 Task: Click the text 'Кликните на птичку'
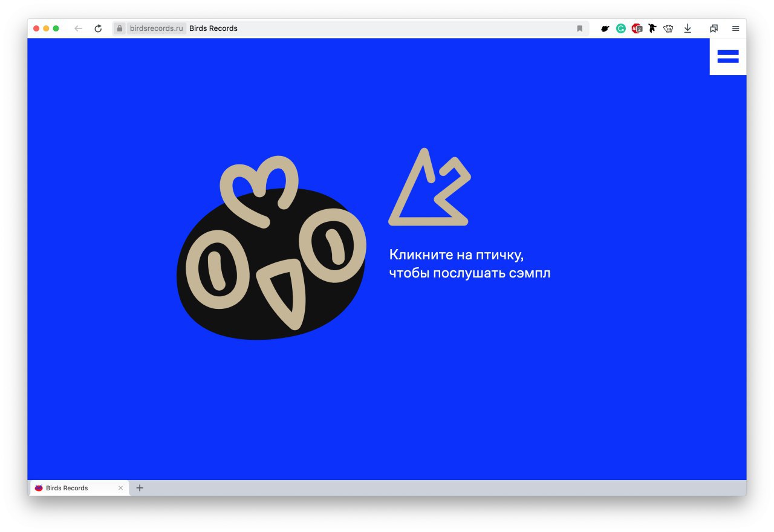[457, 255]
